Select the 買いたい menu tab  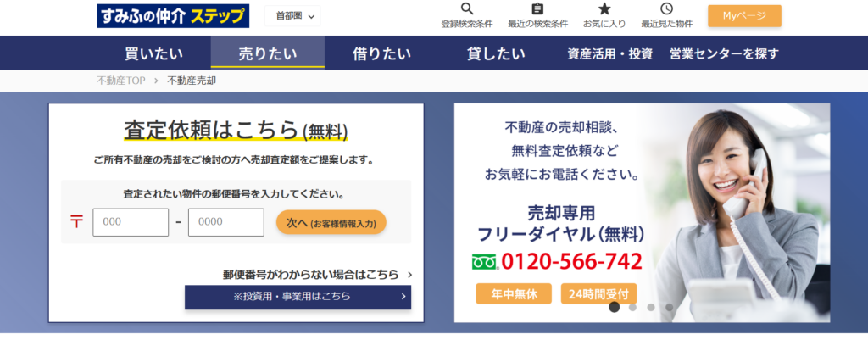[154, 53]
